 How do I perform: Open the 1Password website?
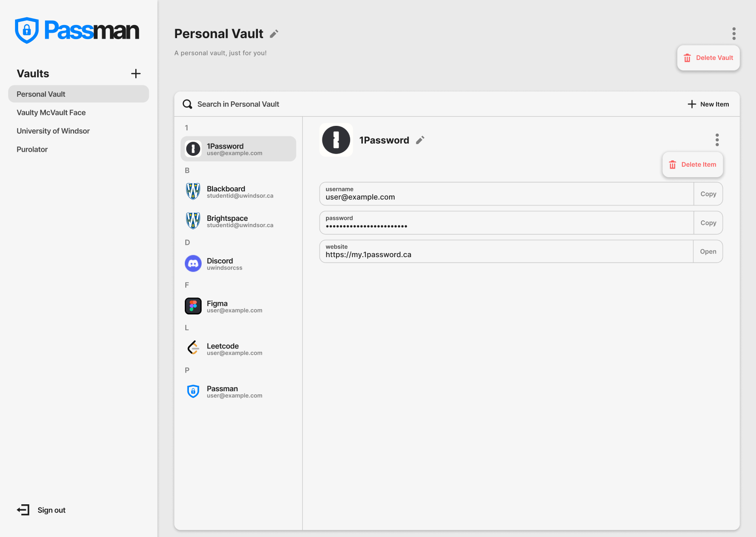708,252
